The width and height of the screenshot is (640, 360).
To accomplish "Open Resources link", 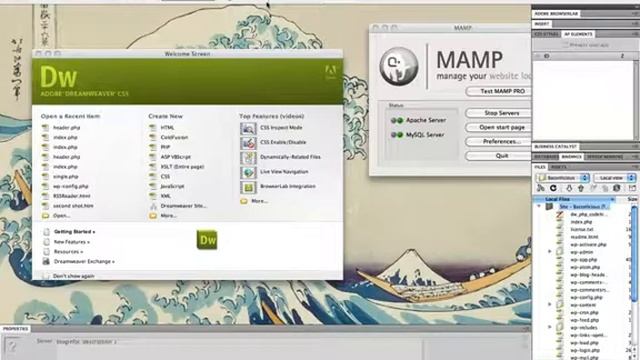I will pos(68,251).
